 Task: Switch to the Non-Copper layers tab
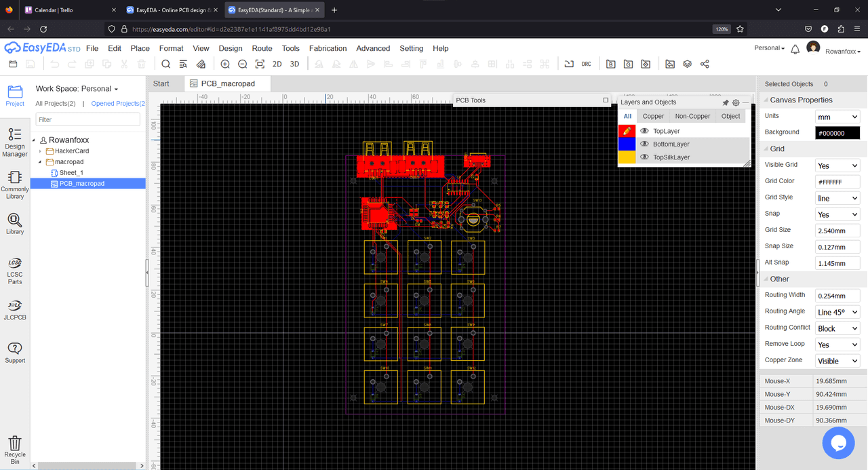click(692, 116)
